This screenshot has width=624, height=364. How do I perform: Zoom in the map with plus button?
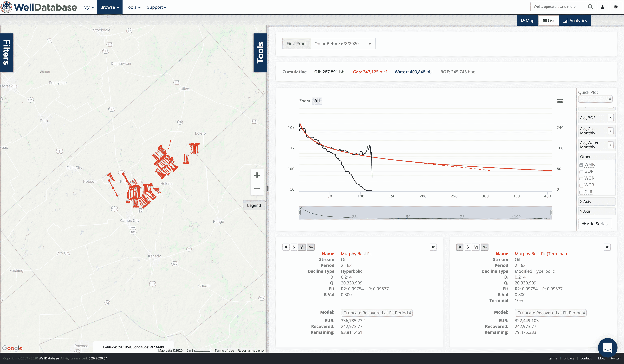click(x=257, y=176)
